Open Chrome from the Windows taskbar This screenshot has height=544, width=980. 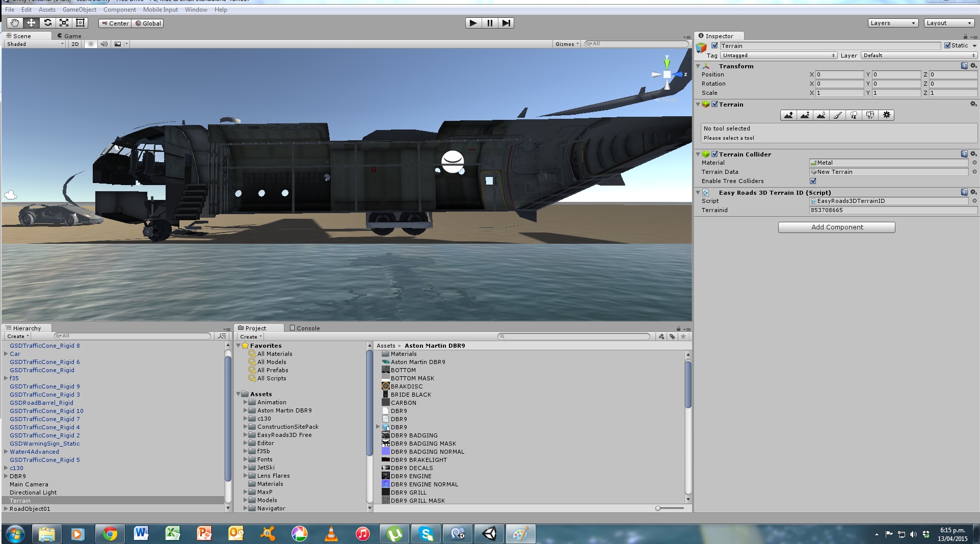pyautogui.click(x=110, y=534)
